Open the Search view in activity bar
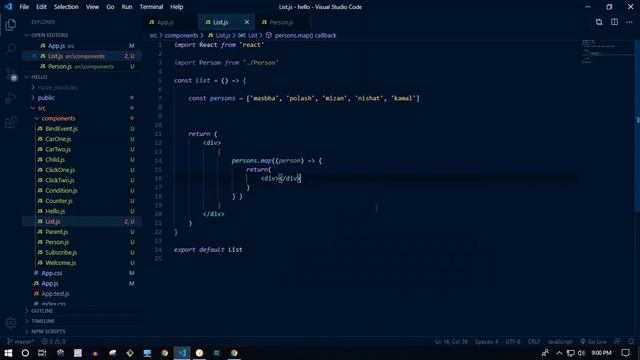The width and height of the screenshot is (640, 360). (11, 49)
